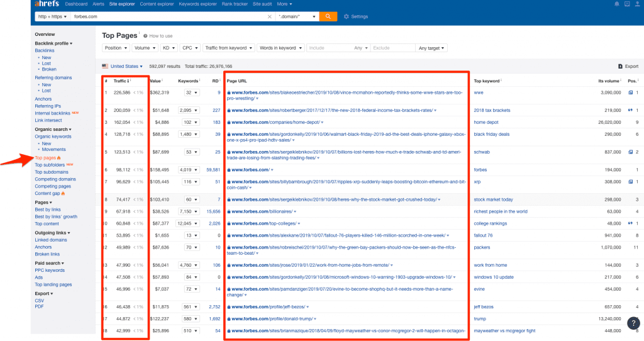644x341 pixels.
Task: Click SERP features icon in schwab row
Action: (x=630, y=152)
